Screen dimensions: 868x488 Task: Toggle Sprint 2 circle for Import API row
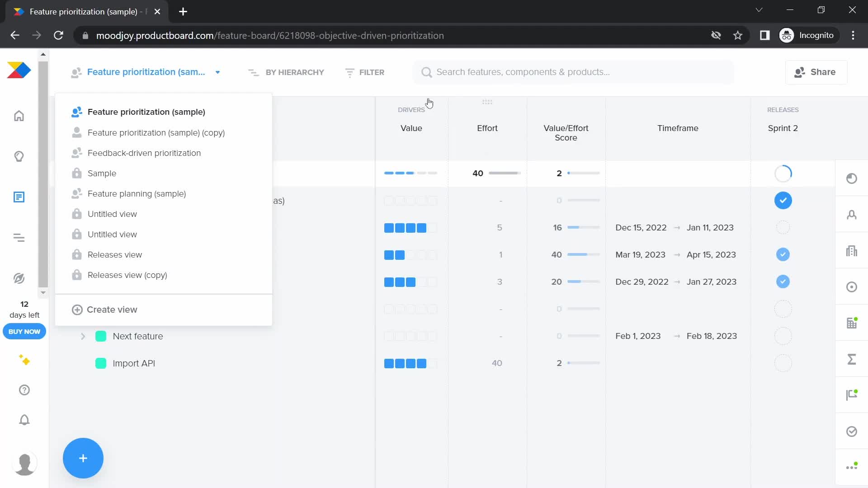click(x=783, y=363)
